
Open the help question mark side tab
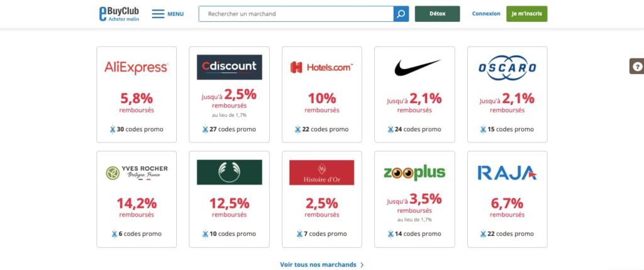point(637,66)
